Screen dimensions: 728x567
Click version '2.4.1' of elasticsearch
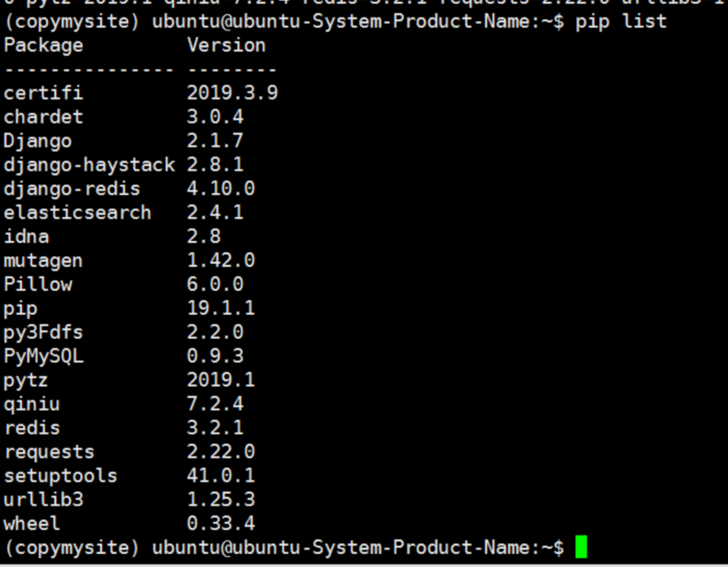[215, 213]
